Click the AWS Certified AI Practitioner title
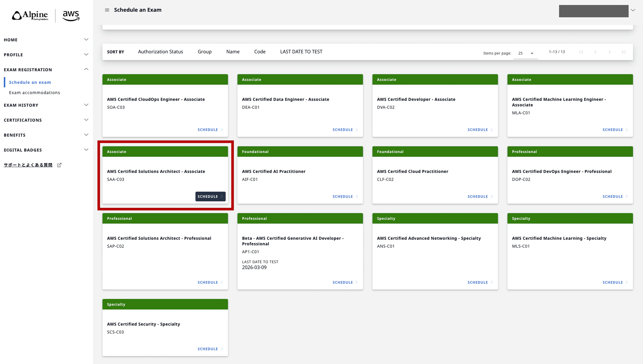643x364 pixels. pos(274,171)
